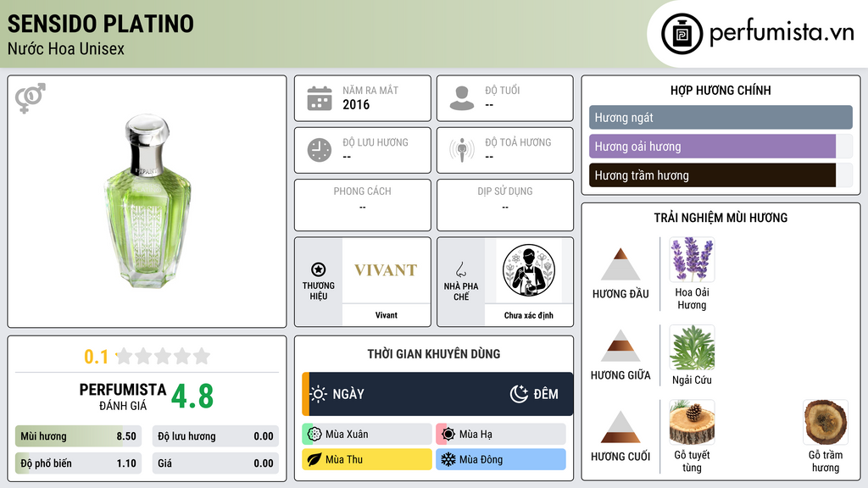868x488 pixels.
Task: Click the perfumista.vn bottle logo icon
Action: (682, 34)
